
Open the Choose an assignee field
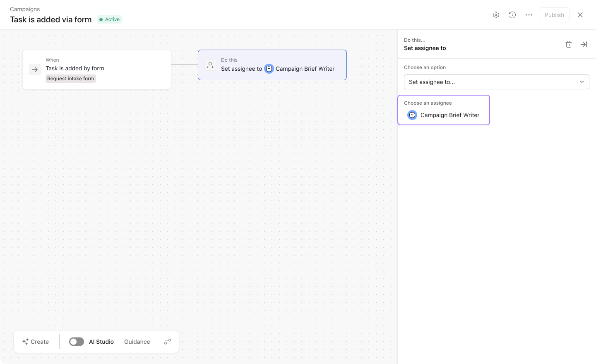[444, 110]
